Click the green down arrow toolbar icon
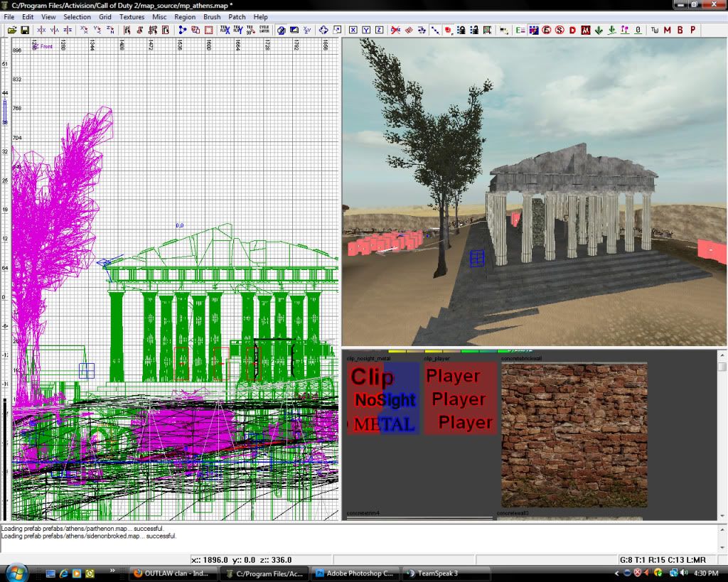Viewport: 728px width, 582px height. tap(599, 30)
